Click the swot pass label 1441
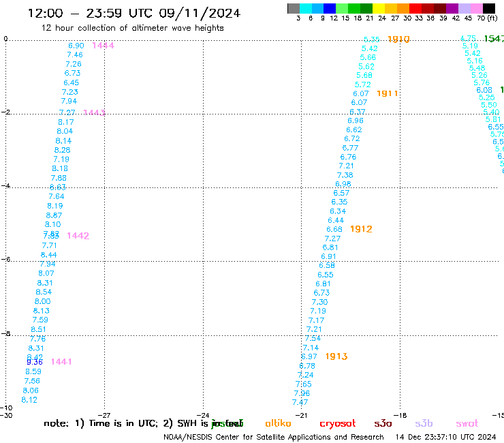 pyautogui.click(x=61, y=362)
